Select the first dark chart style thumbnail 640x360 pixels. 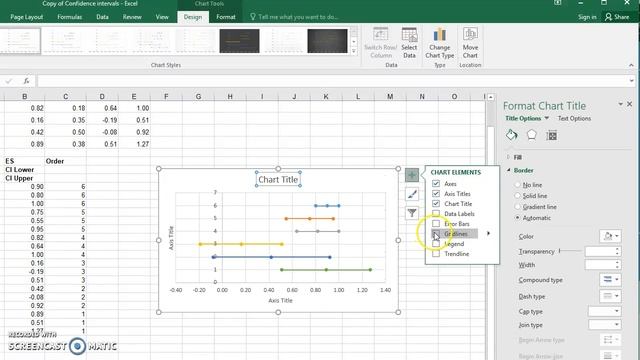tap(239, 41)
